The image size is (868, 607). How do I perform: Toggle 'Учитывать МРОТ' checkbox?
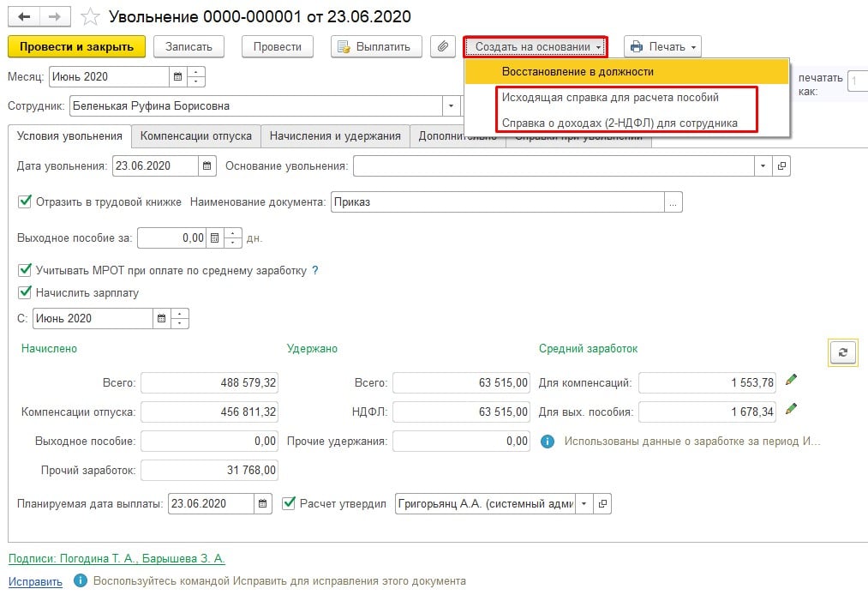(x=24, y=270)
